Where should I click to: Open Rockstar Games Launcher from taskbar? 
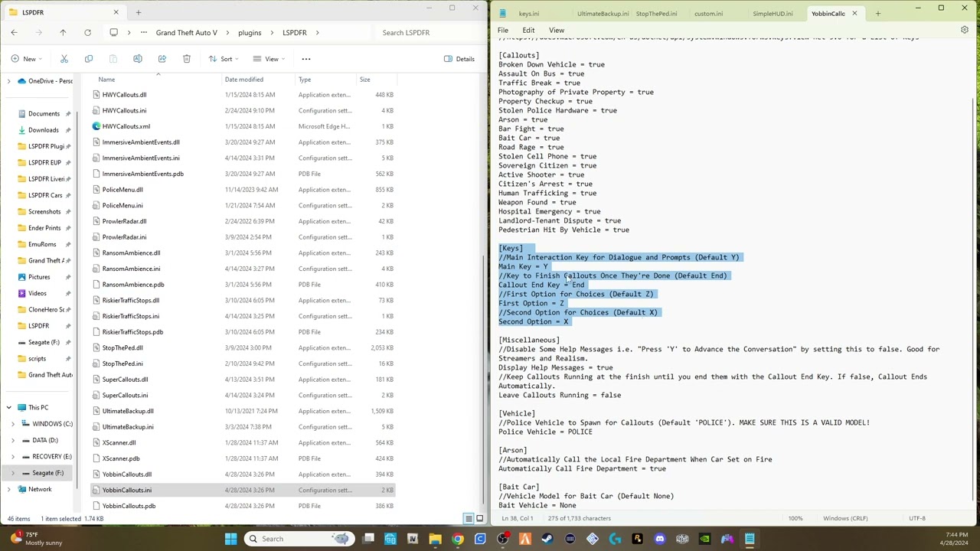click(637, 539)
